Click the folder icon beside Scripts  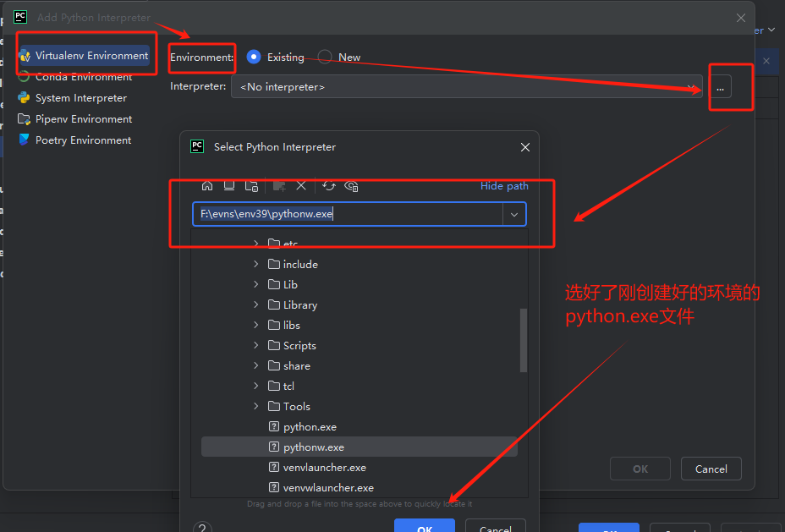[274, 345]
